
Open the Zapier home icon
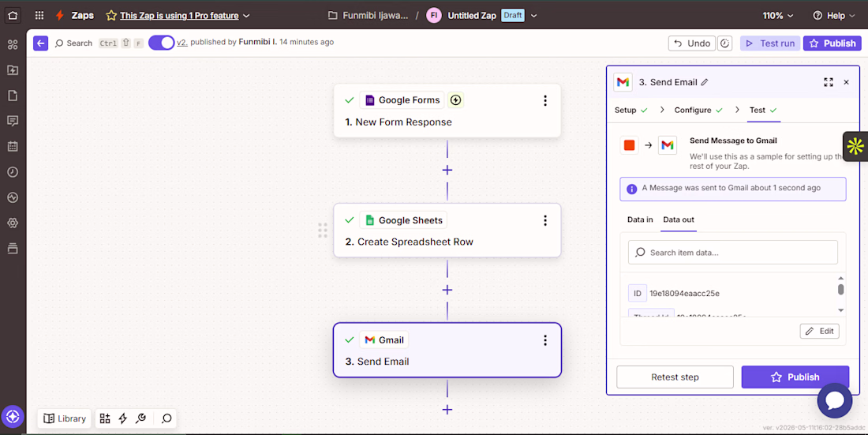[x=13, y=16]
